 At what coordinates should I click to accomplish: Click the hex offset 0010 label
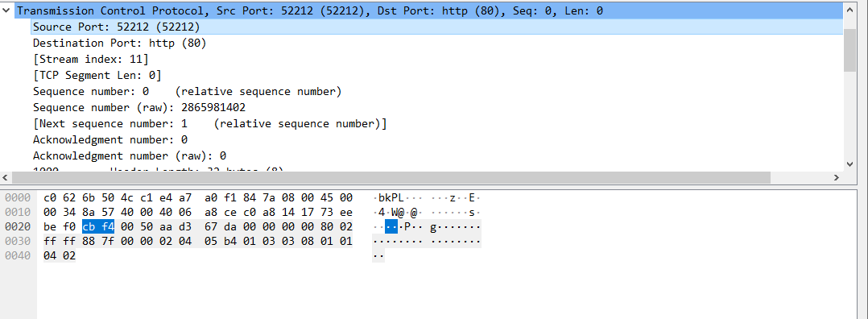click(17, 212)
